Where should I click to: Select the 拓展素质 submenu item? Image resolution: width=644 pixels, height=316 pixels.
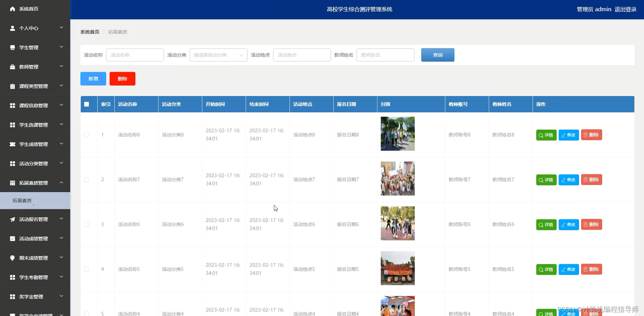[x=35, y=200]
